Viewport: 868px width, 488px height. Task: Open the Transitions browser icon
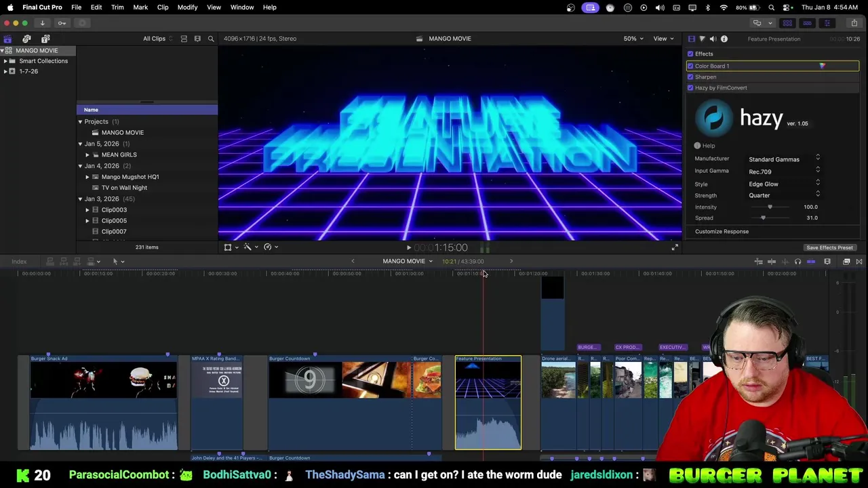(x=859, y=262)
